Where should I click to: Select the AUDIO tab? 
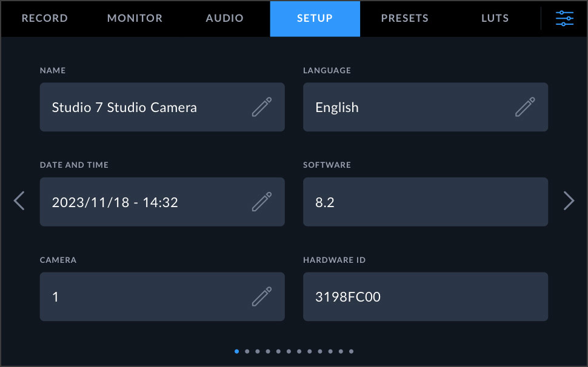point(224,18)
